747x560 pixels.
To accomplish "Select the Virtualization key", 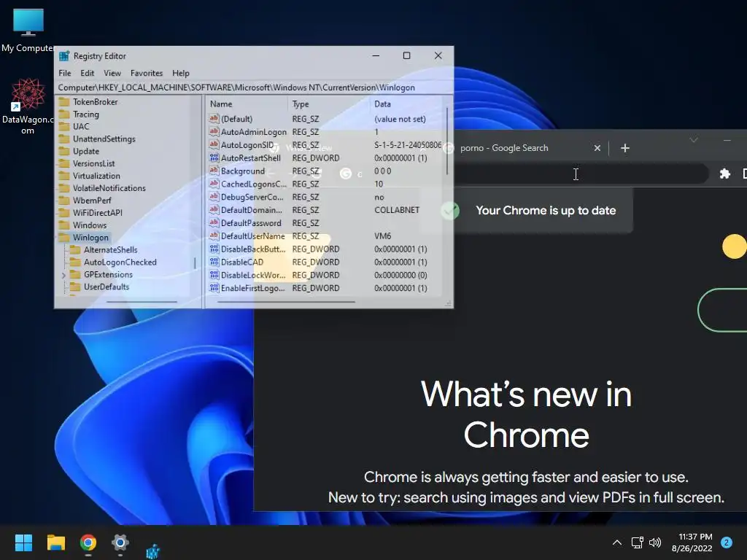I will (x=96, y=176).
